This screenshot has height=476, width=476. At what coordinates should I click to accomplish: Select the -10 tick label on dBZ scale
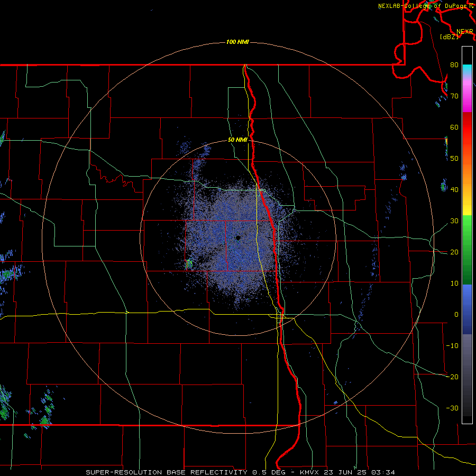pos(452,345)
